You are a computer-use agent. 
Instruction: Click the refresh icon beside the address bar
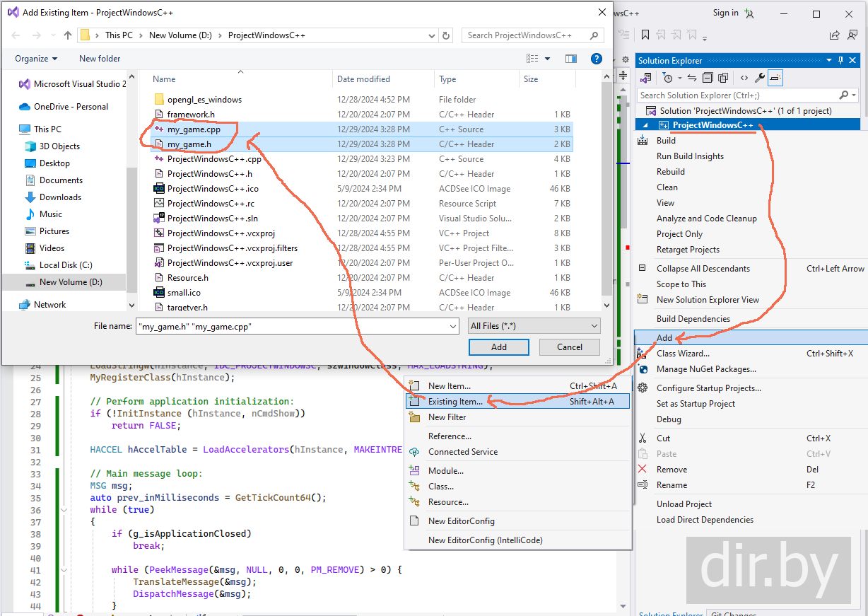pyautogui.click(x=446, y=35)
